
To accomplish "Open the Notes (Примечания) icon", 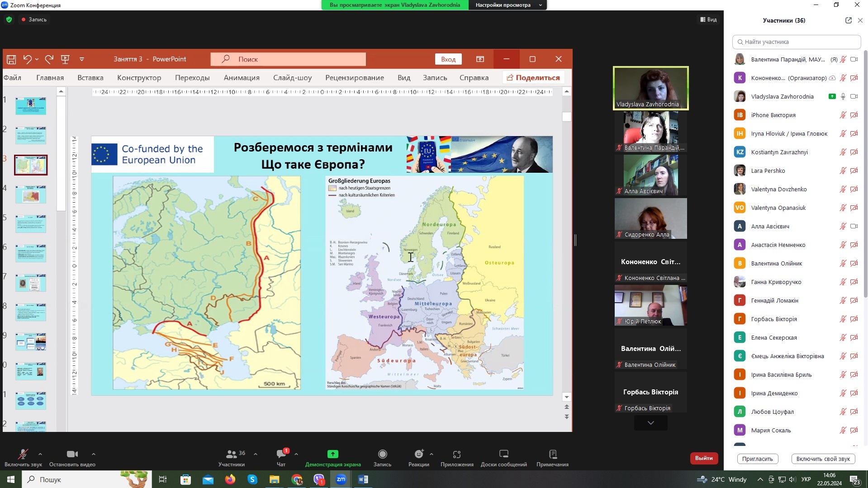I will tap(552, 455).
